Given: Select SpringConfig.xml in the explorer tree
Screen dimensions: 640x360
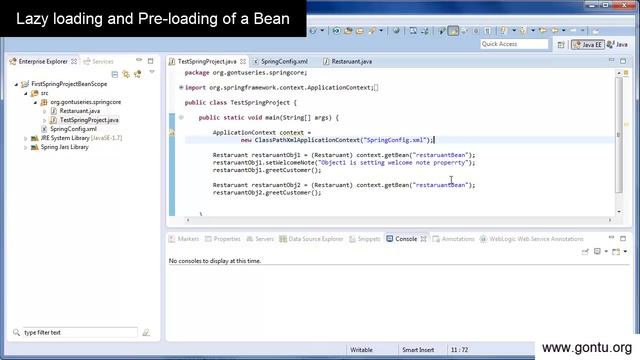Looking at the screenshot, I should pos(73,129).
